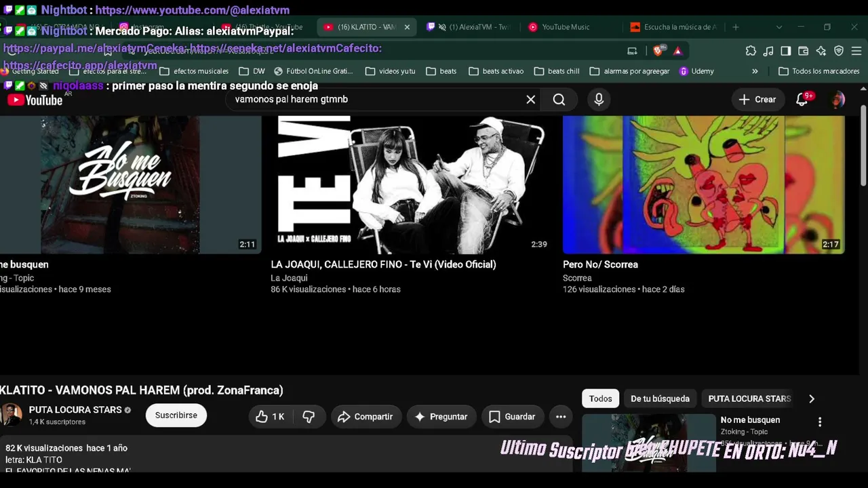Open sidebar video titled No me busquen
868x488 pixels.
(x=750, y=420)
